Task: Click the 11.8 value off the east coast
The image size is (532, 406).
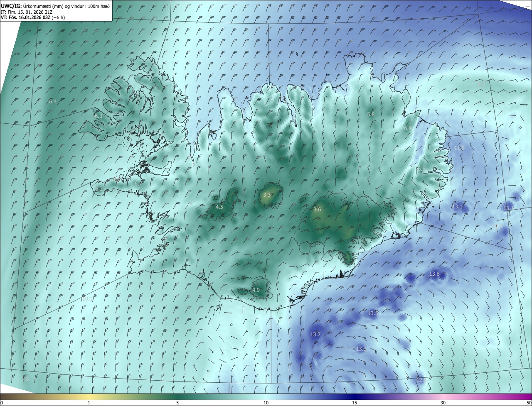Action: (x=459, y=148)
